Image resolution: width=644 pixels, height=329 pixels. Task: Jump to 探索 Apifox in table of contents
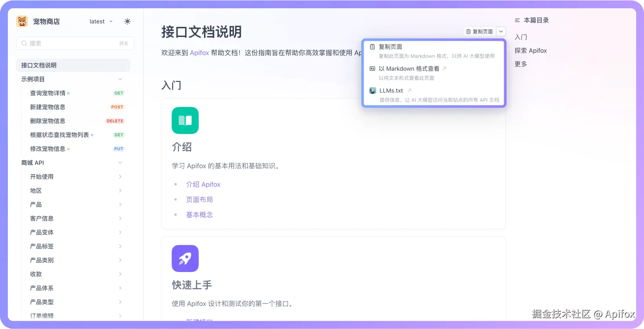tap(531, 51)
